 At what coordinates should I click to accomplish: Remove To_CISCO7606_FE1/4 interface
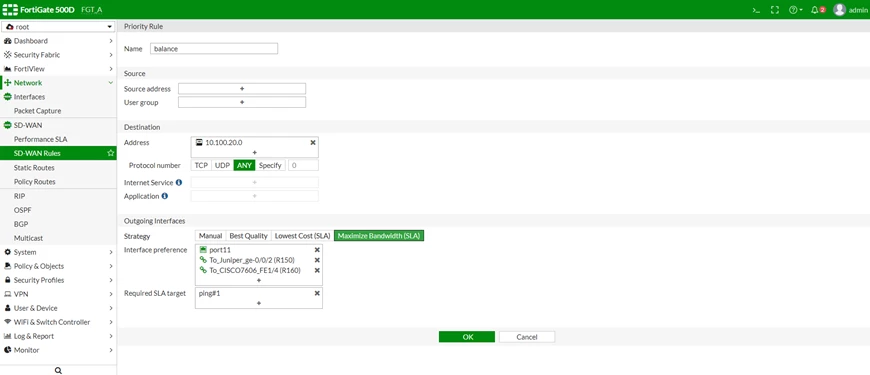point(317,270)
